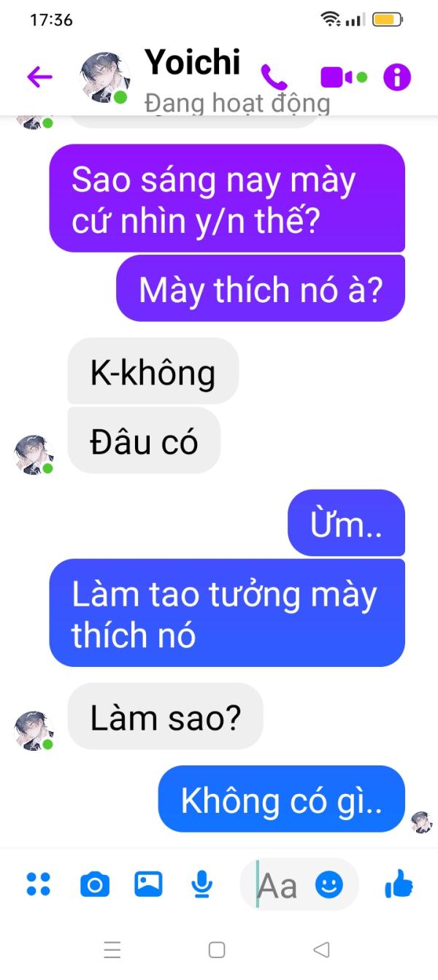
Task: Select the "K-không" message bubble
Action: click(x=153, y=371)
